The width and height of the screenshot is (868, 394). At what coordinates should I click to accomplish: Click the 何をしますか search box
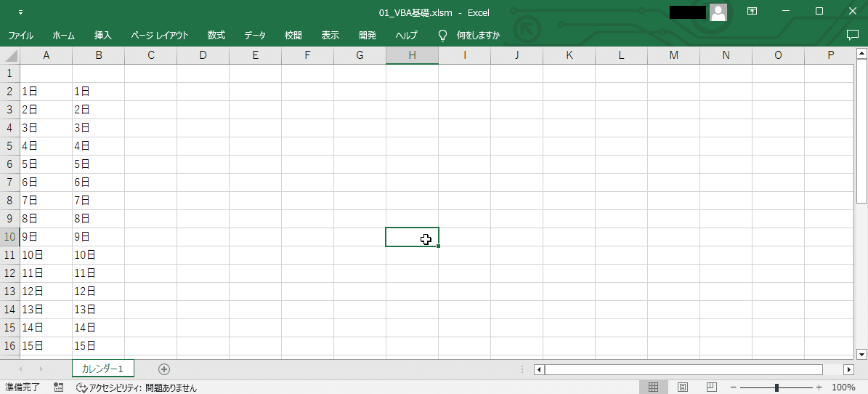[478, 36]
